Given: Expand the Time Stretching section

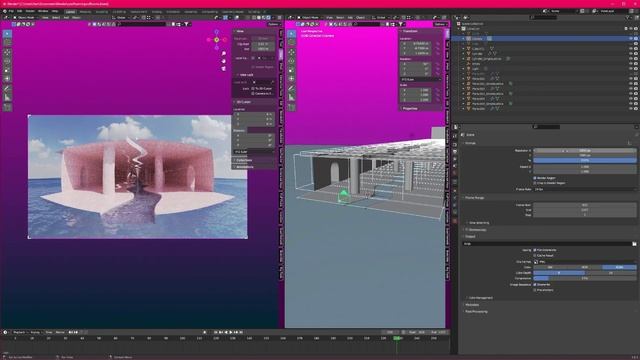Looking at the screenshot, I should pos(478,222).
